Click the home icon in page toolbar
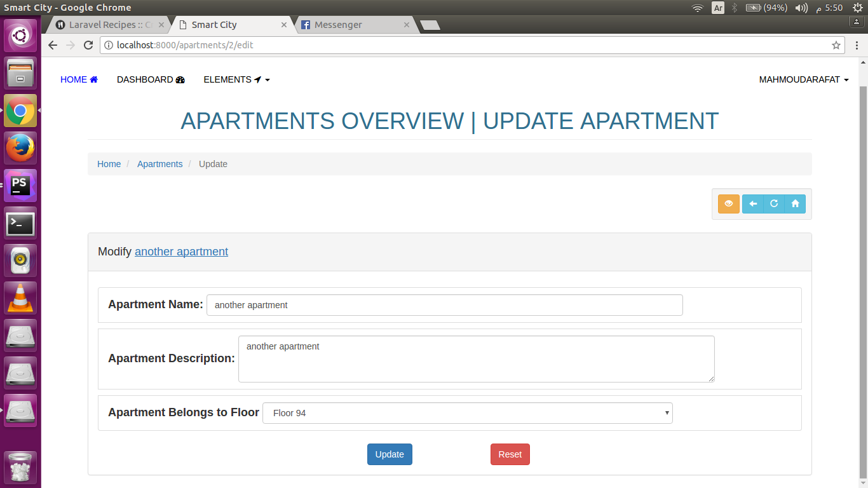 coord(795,204)
